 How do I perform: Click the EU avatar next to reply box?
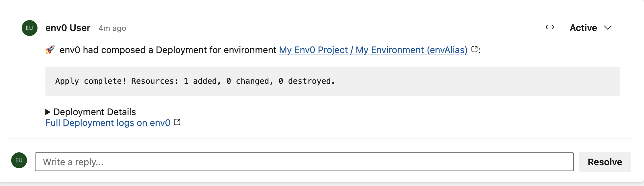coord(19,160)
